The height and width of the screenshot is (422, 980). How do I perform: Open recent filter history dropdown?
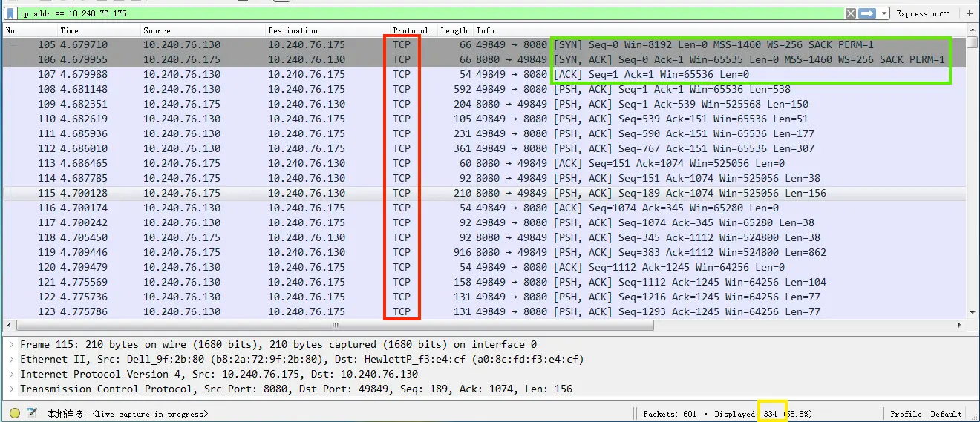click(x=883, y=13)
